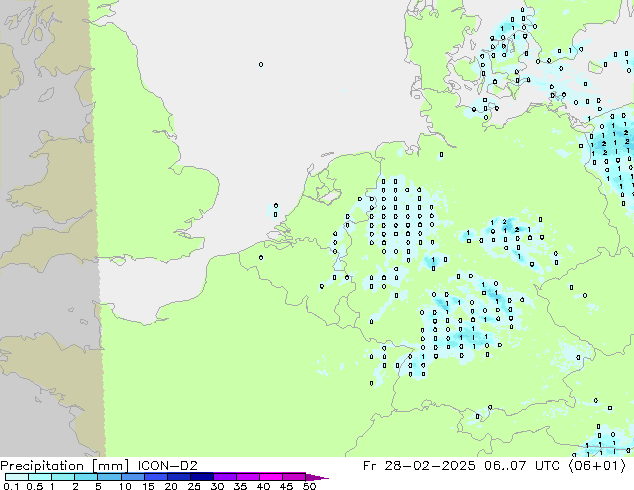
Task: Click the '0.1' legend scale value
Action: (x=11, y=486)
